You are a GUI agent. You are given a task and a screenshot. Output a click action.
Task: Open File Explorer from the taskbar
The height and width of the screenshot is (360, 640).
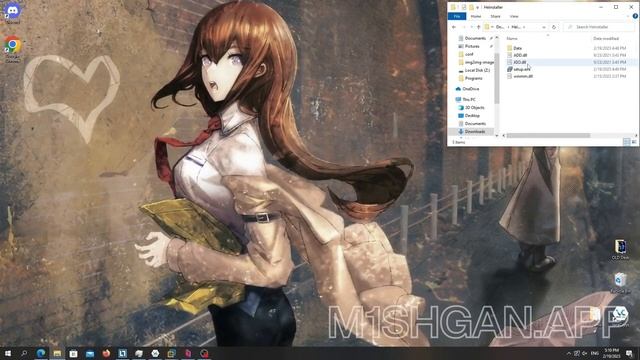pos(57,353)
